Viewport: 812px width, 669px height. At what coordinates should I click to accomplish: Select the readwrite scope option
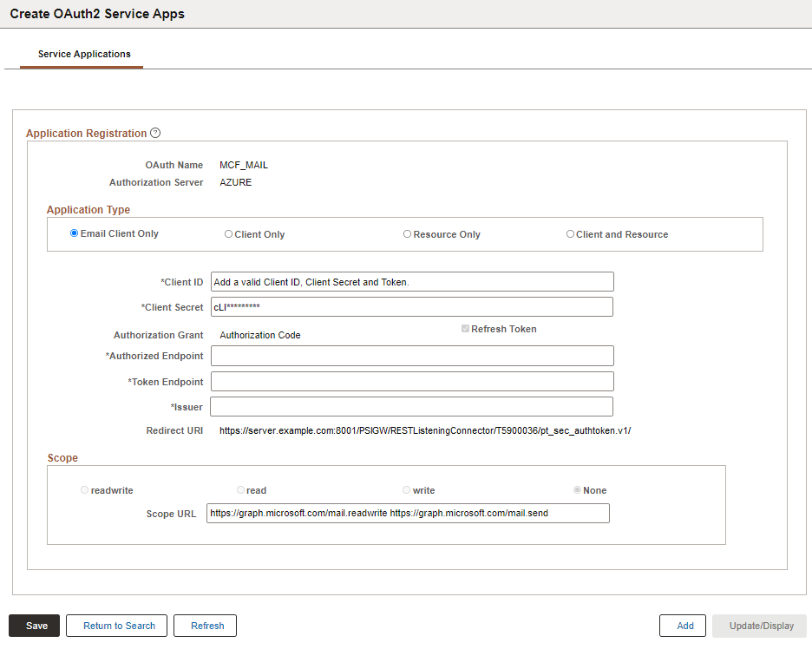point(84,489)
